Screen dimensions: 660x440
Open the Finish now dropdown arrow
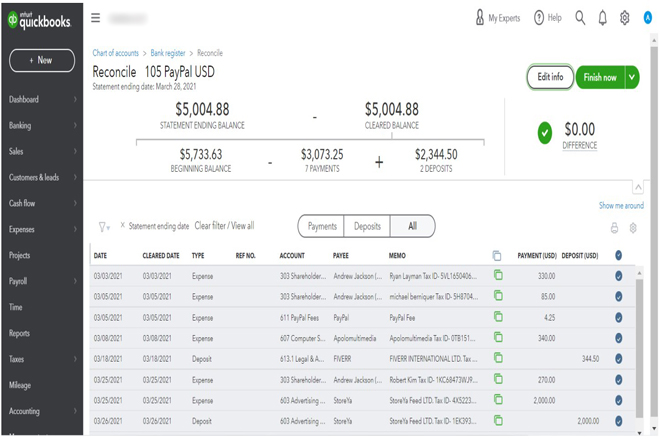[632, 77]
